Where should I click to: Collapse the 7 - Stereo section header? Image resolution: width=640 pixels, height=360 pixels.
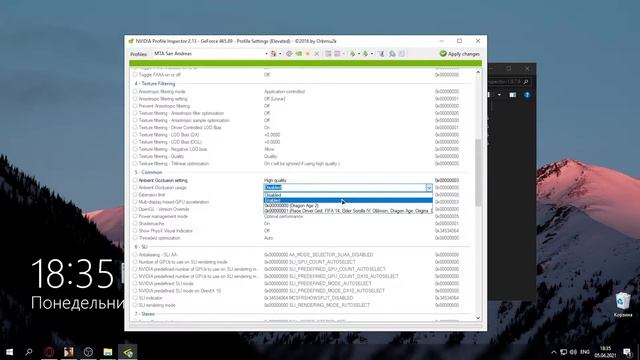click(x=144, y=314)
